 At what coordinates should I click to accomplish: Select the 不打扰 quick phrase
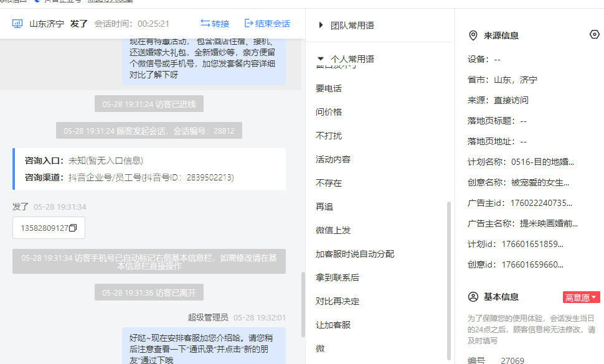pyautogui.click(x=329, y=136)
